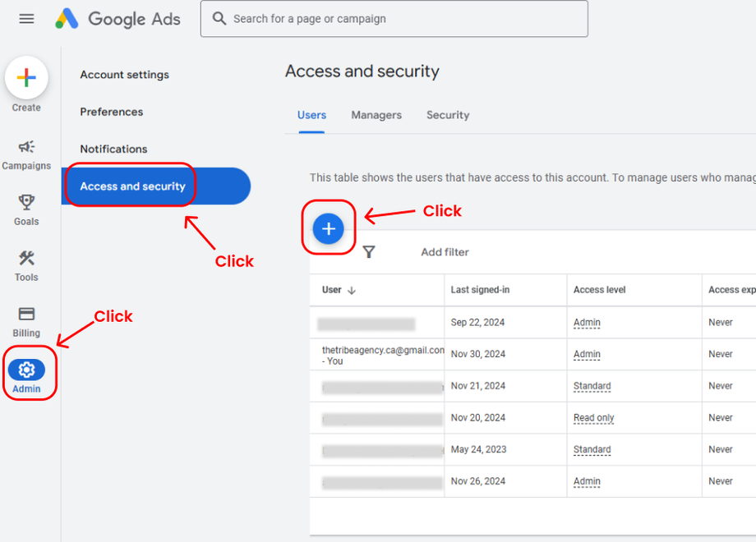This screenshot has height=542, width=756.
Task: Go to Notifications in sidebar
Action: tap(113, 149)
